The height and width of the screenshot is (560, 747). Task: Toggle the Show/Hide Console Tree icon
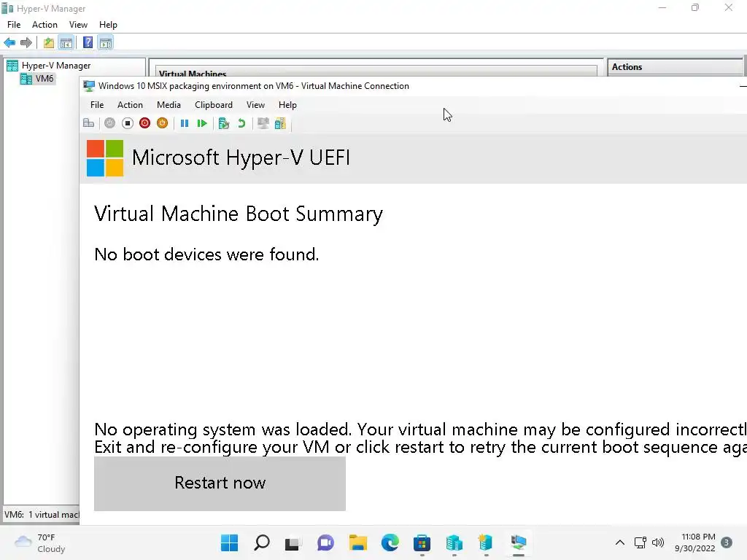point(66,43)
